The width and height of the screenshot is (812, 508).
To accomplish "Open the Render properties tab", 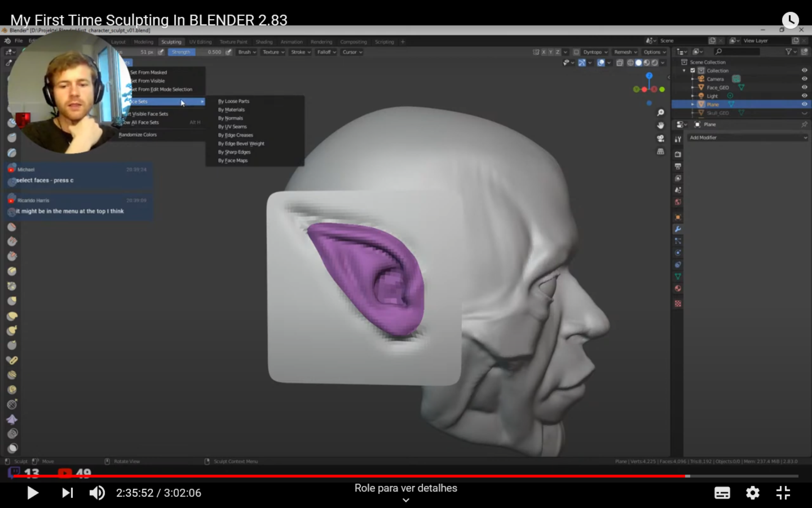I will 678,154.
